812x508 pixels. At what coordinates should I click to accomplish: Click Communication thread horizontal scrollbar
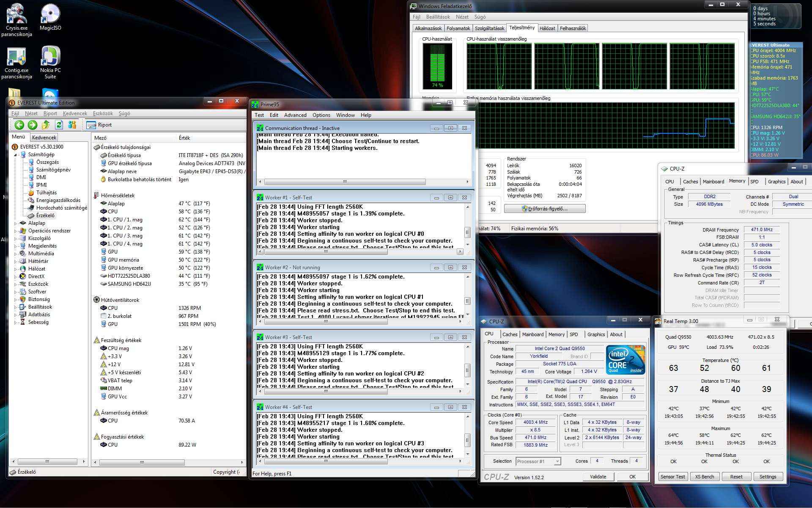click(364, 182)
